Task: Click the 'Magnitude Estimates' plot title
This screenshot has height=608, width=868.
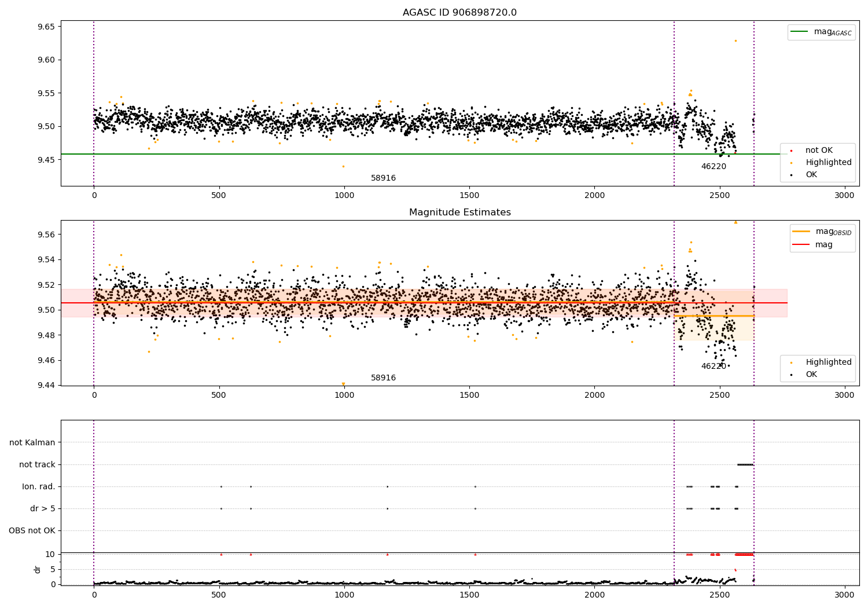Action: tap(459, 213)
